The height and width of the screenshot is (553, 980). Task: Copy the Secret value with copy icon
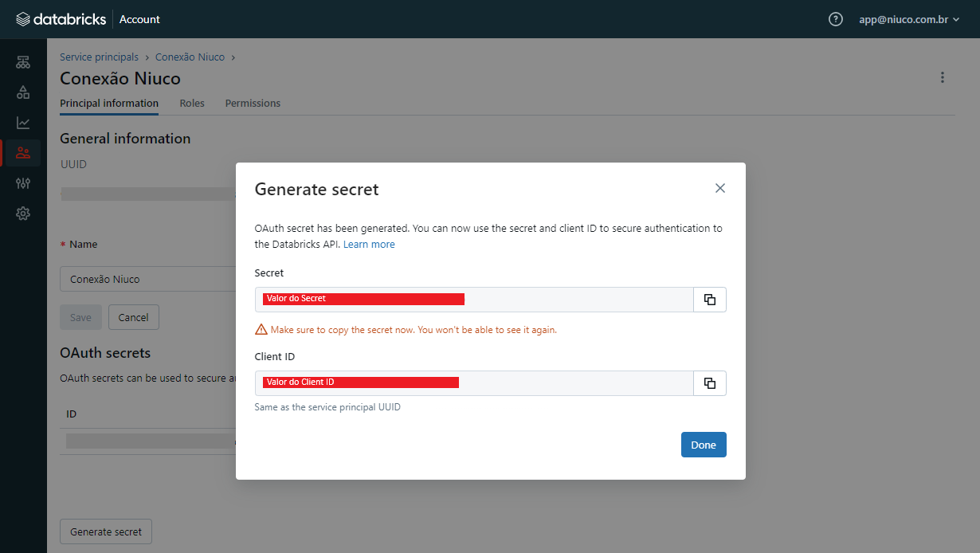point(710,300)
